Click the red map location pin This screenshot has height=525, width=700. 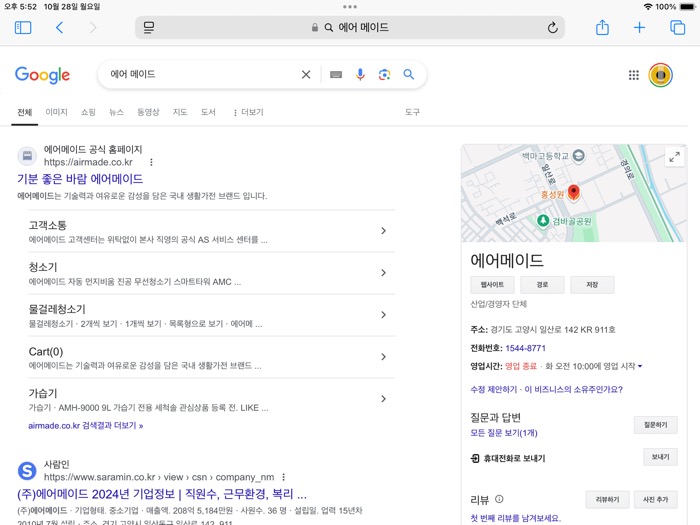click(x=573, y=192)
